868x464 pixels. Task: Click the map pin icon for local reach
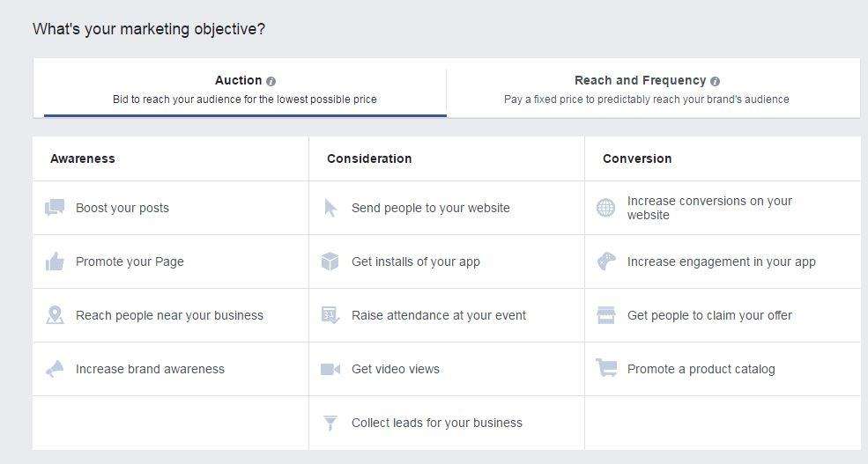pos(55,315)
